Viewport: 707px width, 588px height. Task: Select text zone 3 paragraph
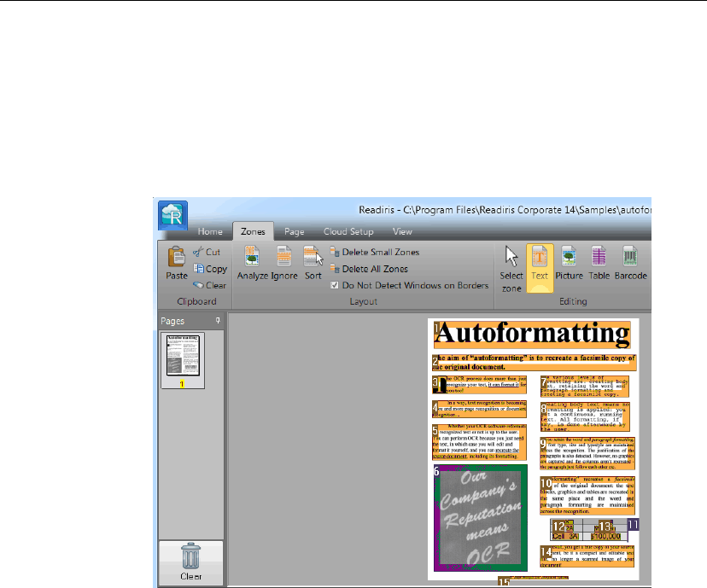(479, 385)
